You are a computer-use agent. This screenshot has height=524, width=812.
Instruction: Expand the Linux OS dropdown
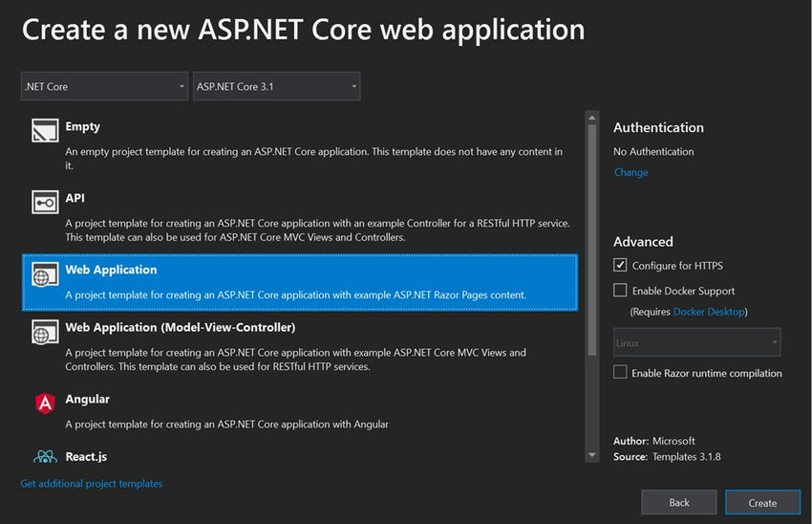point(696,342)
